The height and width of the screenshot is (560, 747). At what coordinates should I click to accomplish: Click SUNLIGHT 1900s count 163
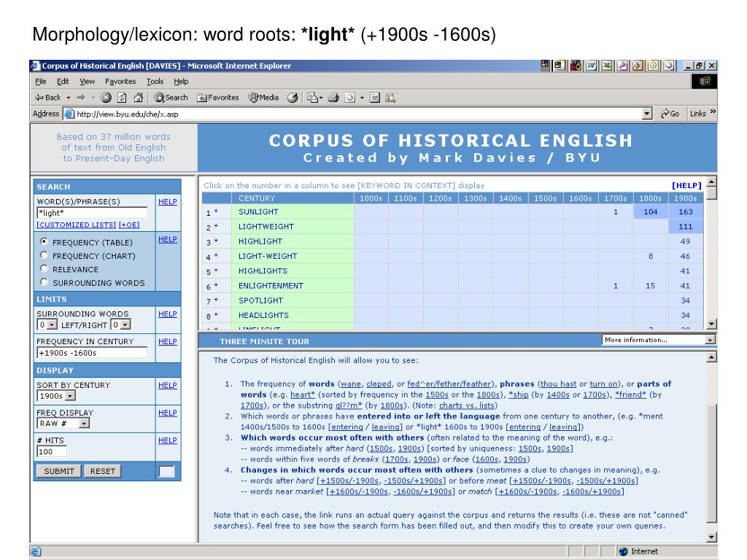(x=685, y=211)
